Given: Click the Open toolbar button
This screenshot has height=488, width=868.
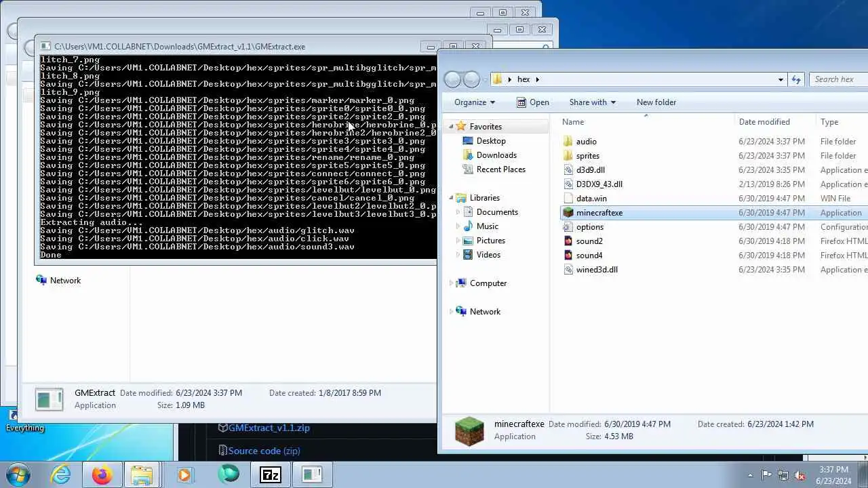Looking at the screenshot, I should click(x=533, y=102).
